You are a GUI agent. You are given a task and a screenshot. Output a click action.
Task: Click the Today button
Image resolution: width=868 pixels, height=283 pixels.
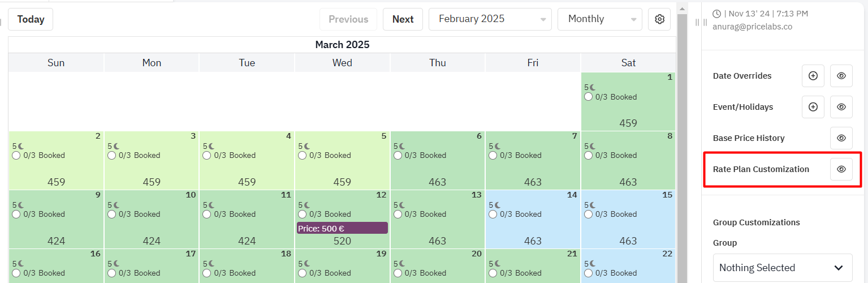point(31,19)
